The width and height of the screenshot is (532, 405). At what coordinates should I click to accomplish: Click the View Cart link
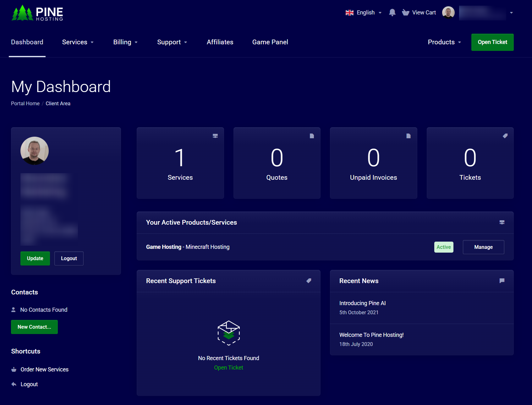click(424, 13)
